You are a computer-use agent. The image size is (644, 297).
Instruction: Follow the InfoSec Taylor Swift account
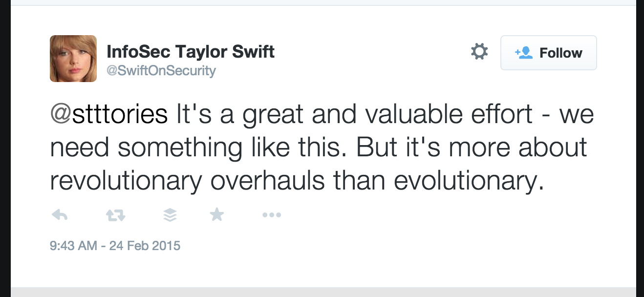pos(548,53)
